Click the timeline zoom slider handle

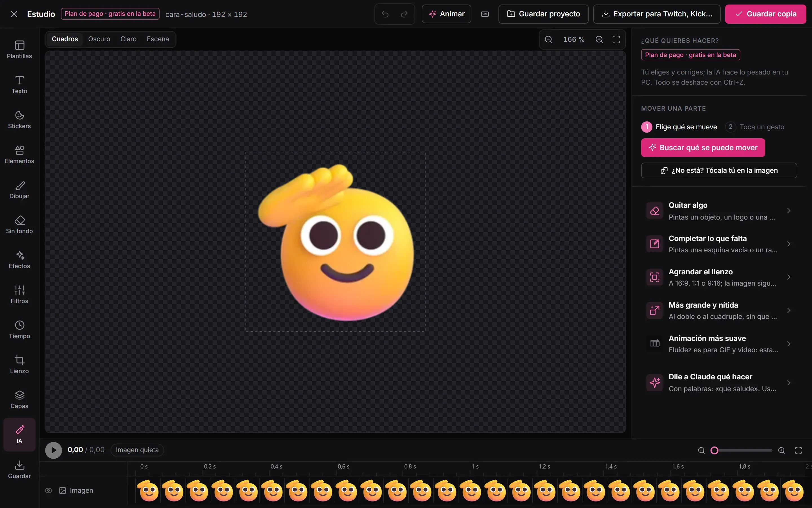pos(714,450)
